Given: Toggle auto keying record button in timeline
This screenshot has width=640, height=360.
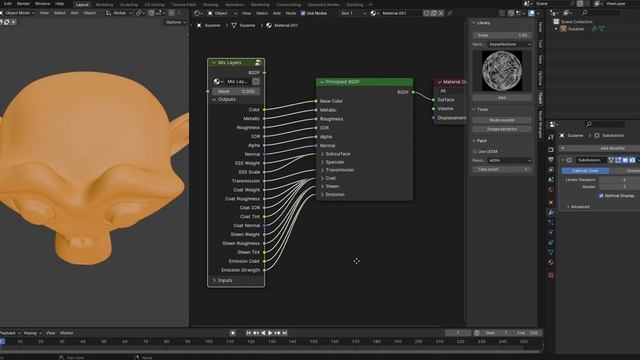Looking at the screenshot, I should point(233,333).
